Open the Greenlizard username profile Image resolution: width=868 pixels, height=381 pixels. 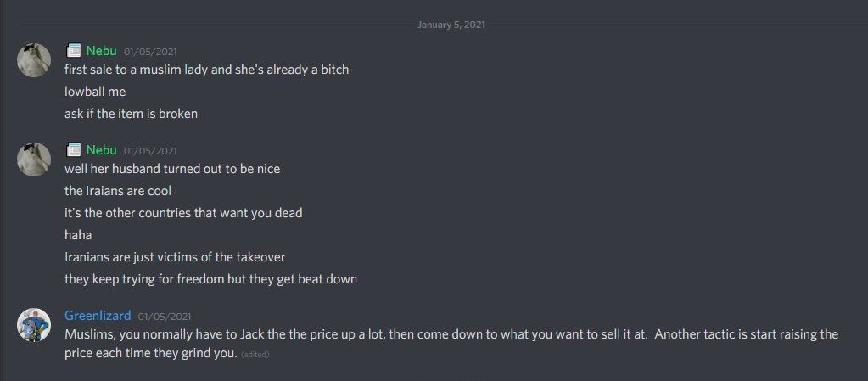point(98,316)
